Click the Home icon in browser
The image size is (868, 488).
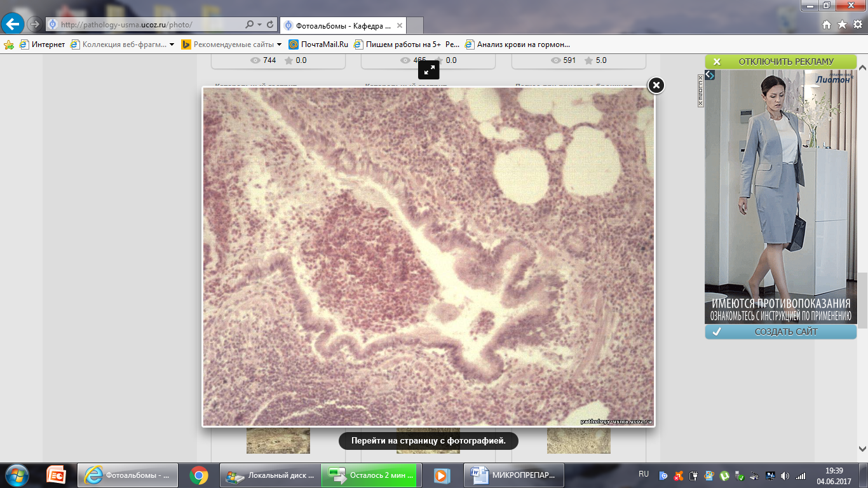(x=826, y=25)
